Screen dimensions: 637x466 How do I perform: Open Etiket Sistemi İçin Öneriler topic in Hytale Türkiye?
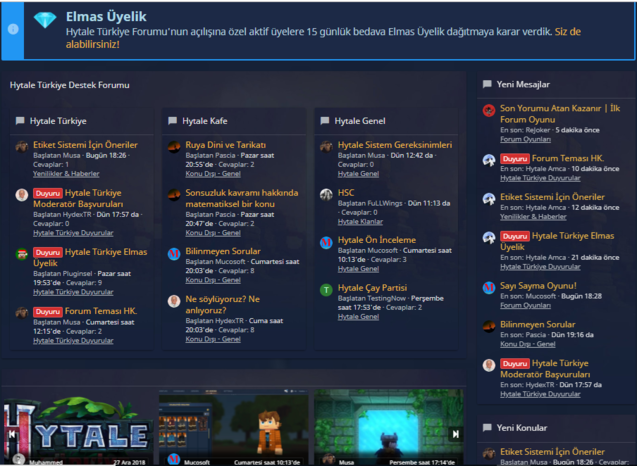point(85,145)
